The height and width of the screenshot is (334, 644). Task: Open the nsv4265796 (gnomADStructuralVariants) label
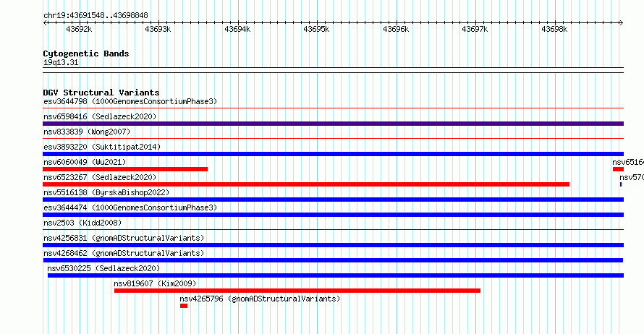coord(260,299)
